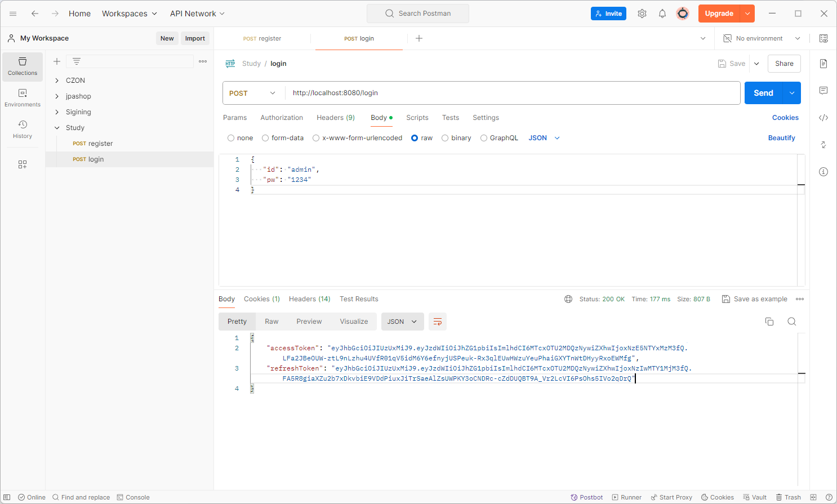The width and height of the screenshot is (837, 504).
Task: Open the notifications bell
Action: 662,14
